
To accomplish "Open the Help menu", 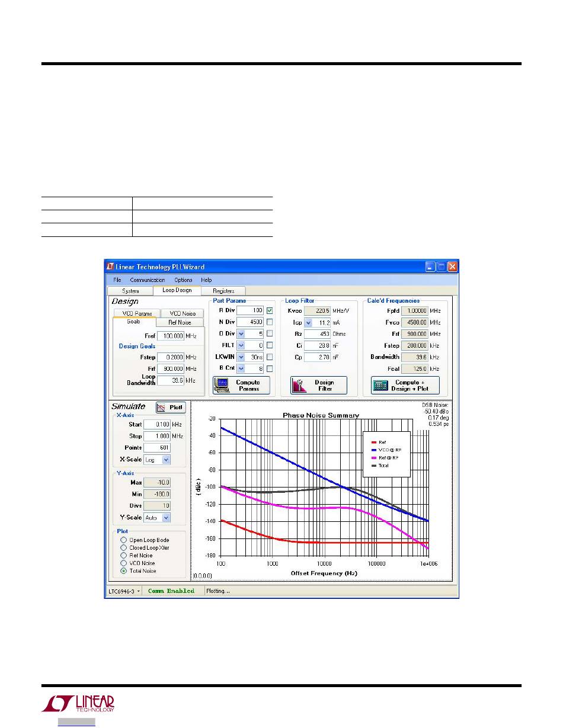I will pyautogui.click(x=206, y=280).
